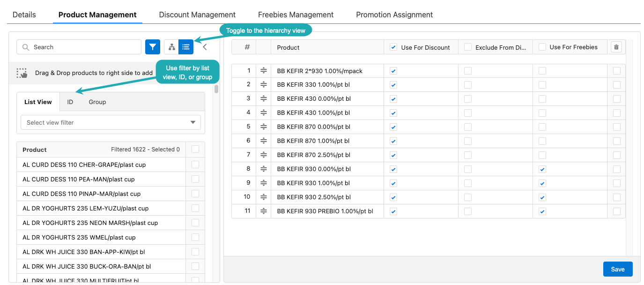The height and width of the screenshot is (285, 644).
Task: Click the Save button
Action: pos(617,269)
